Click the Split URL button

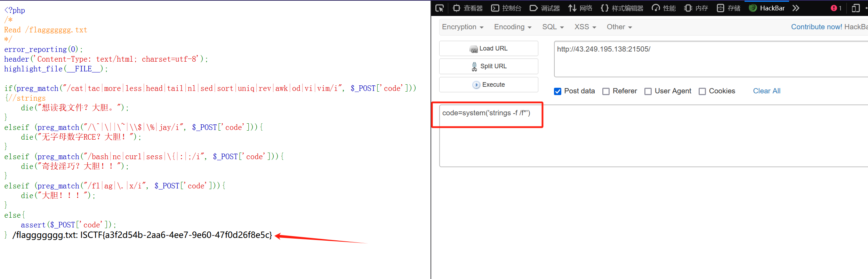[489, 66]
